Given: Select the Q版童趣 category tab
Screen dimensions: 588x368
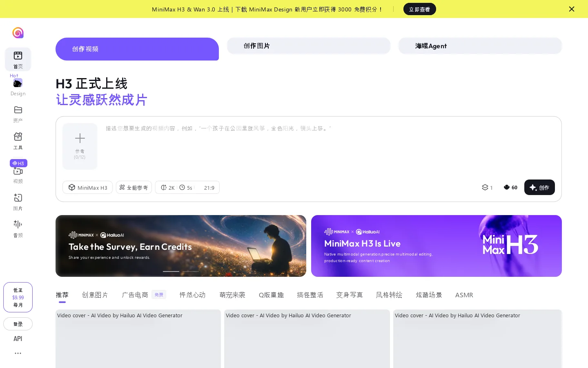Looking at the screenshot, I should tap(272, 295).
